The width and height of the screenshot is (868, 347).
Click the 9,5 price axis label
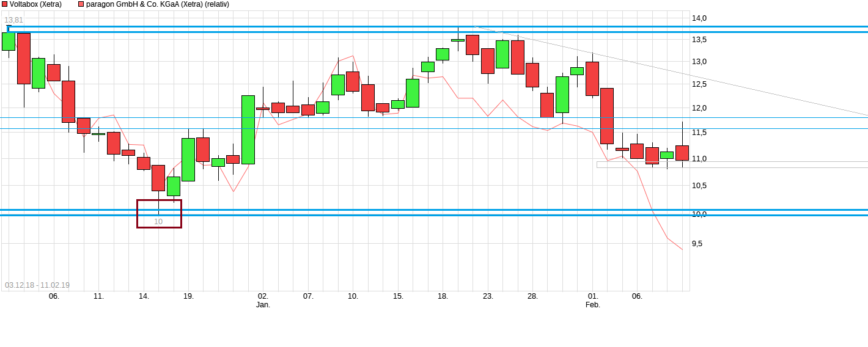point(697,243)
